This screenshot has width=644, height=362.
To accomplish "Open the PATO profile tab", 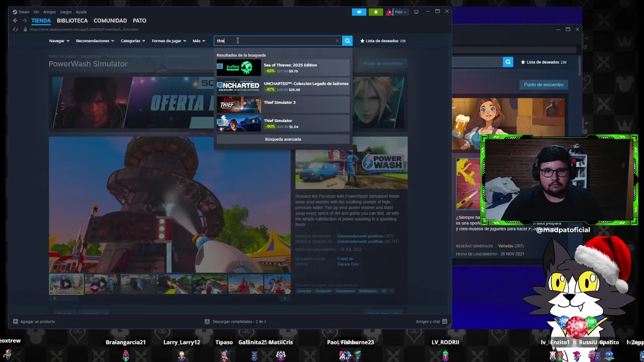I will pos(139,21).
